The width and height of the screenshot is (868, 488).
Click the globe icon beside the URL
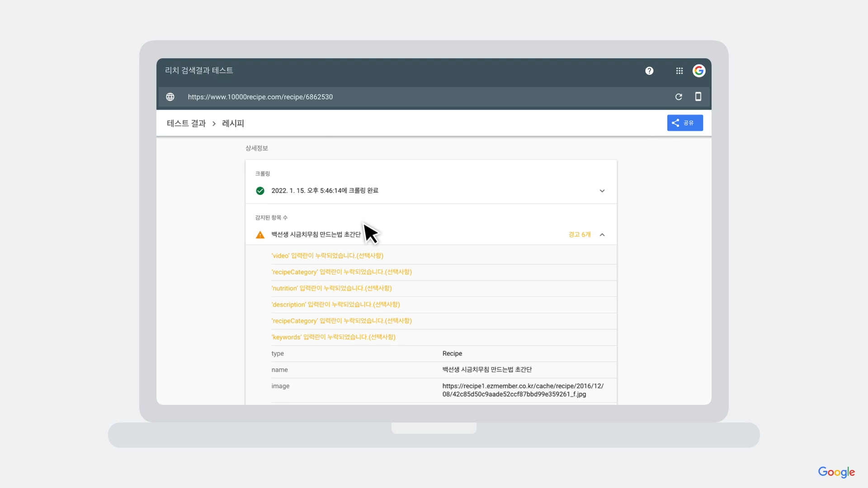pyautogui.click(x=170, y=97)
